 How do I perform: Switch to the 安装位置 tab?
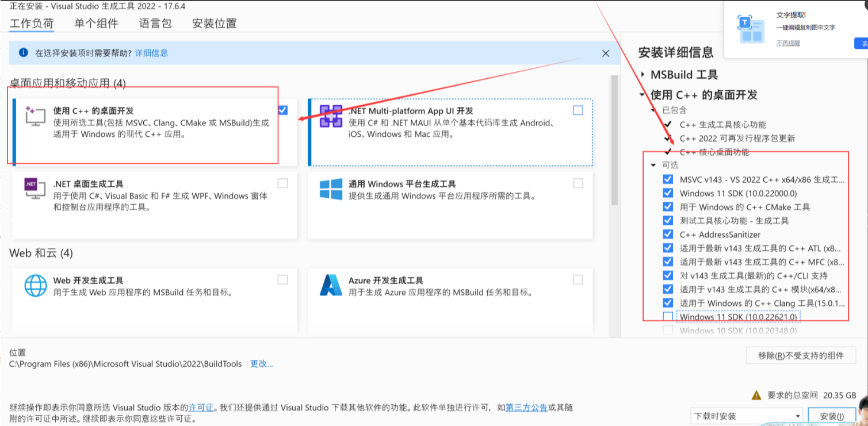[215, 24]
